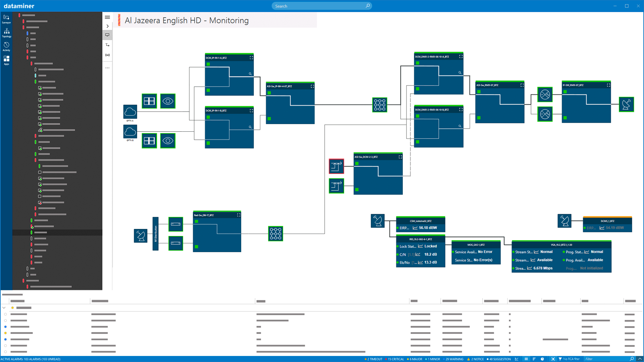Viewport: 644px width, 362px height.
Task: Click satellite dish icon beside DCMS_1_BTZ
Action: 565,221
